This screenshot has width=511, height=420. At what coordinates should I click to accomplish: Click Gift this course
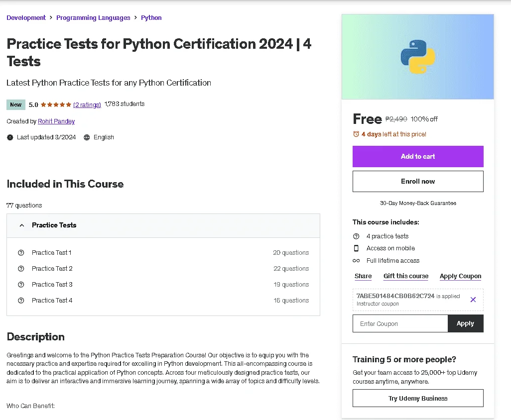[x=406, y=276]
